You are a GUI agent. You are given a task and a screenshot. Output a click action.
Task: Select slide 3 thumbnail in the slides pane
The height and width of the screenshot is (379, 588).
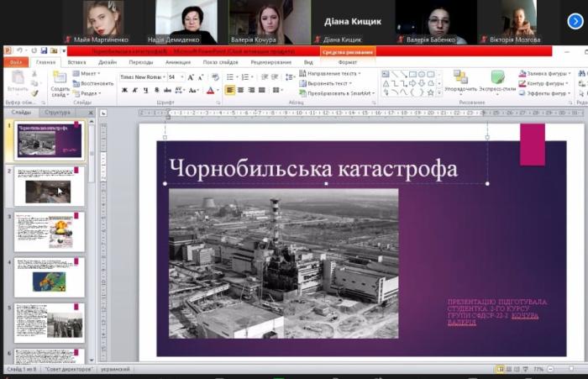(x=50, y=232)
